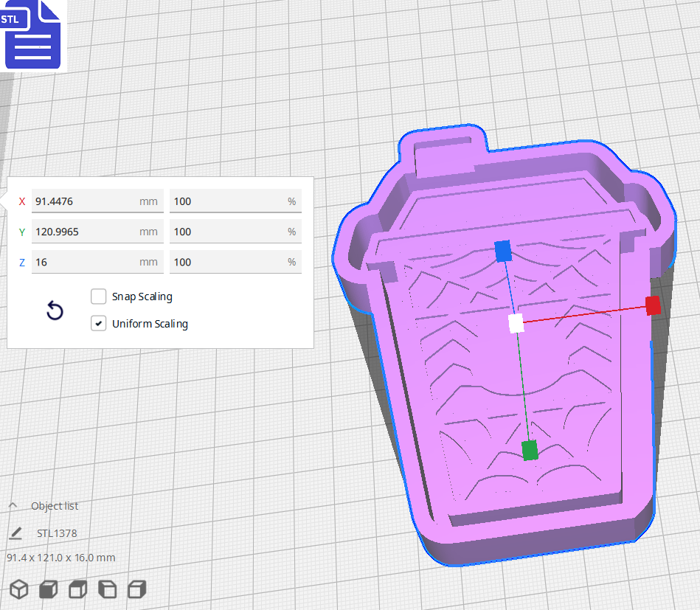
Task: Disable Uniform Scaling
Action: click(98, 323)
